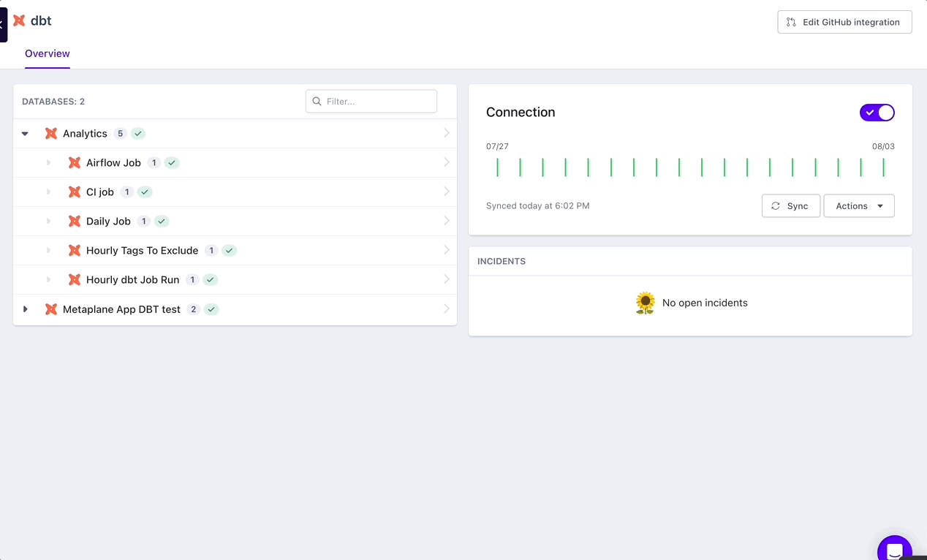Click the green check badge on Analytics row
Viewport: 927px width, 560px height.
138,134
